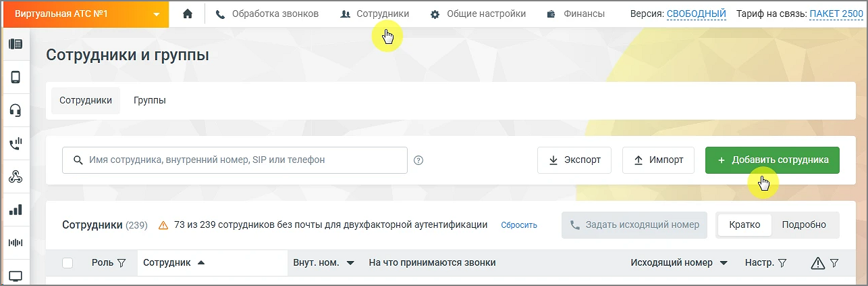Screen dimensions: 868x286
Task: Open the СВОБОДНЫЙ version link
Action: 697,14
